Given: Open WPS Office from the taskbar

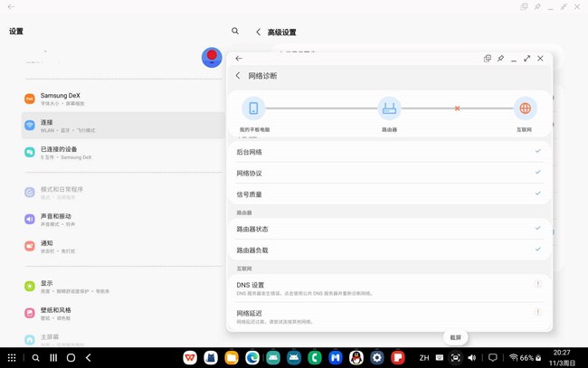Looking at the screenshot, I should (190, 358).
